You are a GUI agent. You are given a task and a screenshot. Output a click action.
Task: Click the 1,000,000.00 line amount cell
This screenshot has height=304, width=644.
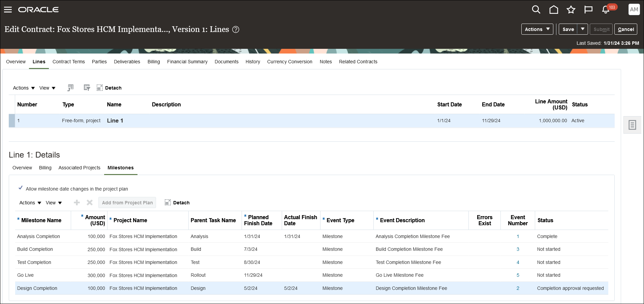click(x=553, y=121)
